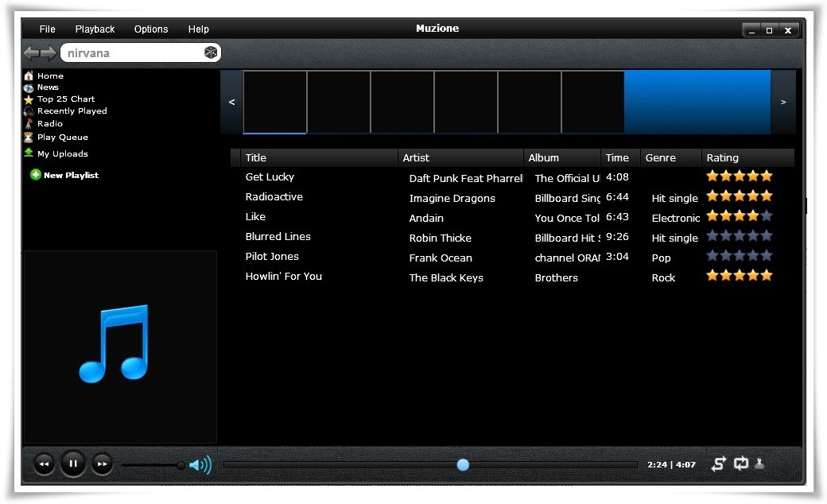827x504 pixels.
Task: Select the first album thumbnail in carousel
Action: (x=275, y=103)
